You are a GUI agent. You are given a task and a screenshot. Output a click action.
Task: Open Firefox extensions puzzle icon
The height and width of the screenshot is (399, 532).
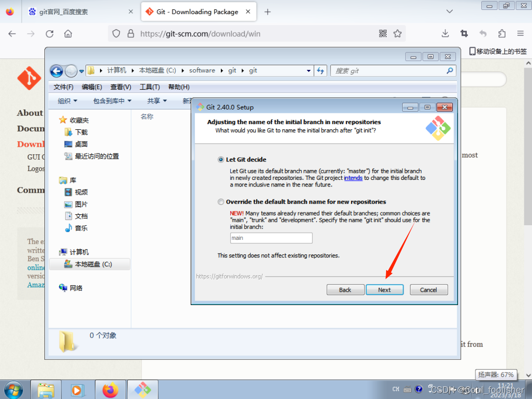tap(502, 34)
